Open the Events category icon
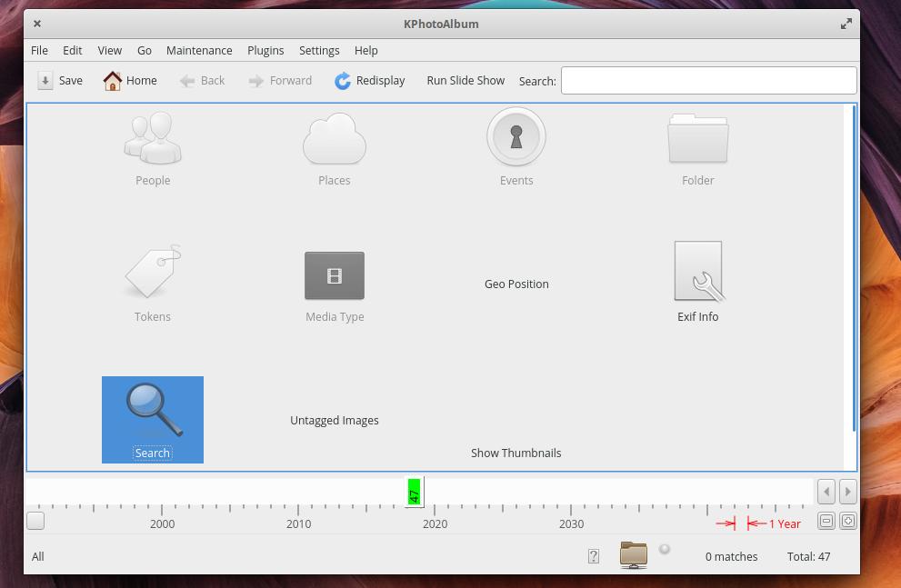 click(x=516, y=137)
